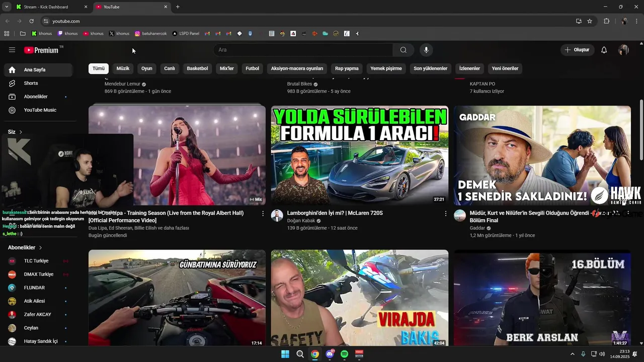Open TLC Turkiye subscription
The image size is (644, 362).
38,261
